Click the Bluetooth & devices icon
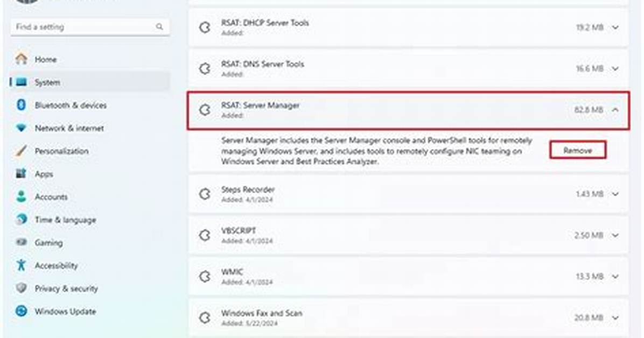Viewport: 644px width, 338px height. click(x=22, y=105)
